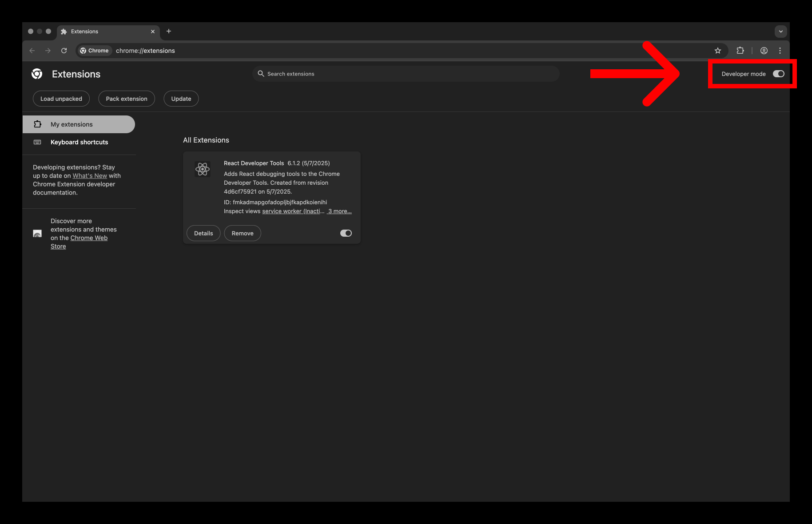Inspect the service worker view link

pos(293,211)
